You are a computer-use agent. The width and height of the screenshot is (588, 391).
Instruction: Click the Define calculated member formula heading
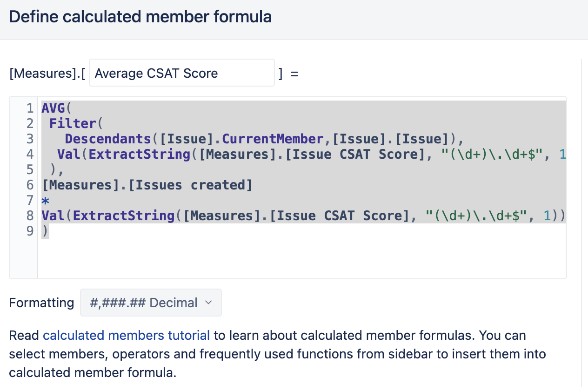tap(140, 17)
